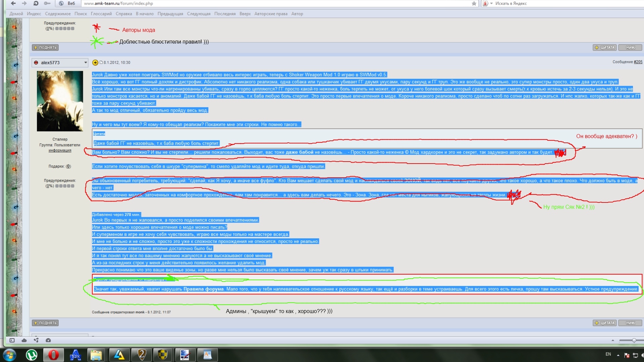Click the browser back arrow
644x362 pixels.
click(x=13, y=3)
